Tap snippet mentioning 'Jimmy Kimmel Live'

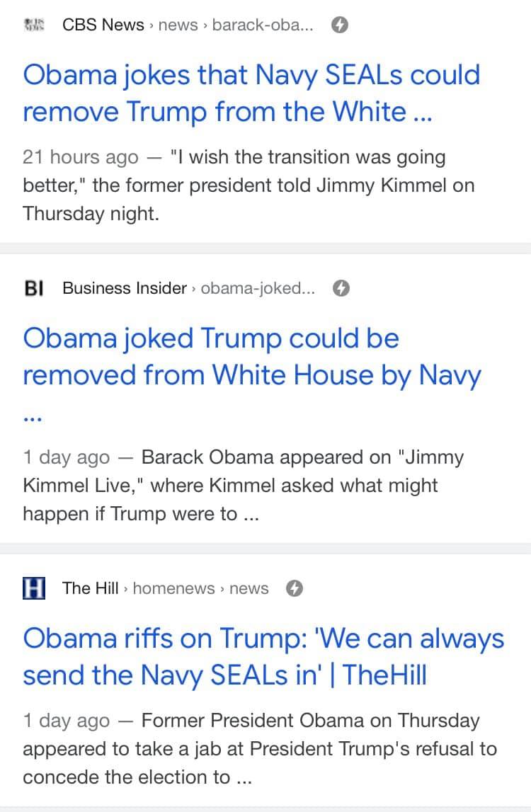click(x=244, y=486)
